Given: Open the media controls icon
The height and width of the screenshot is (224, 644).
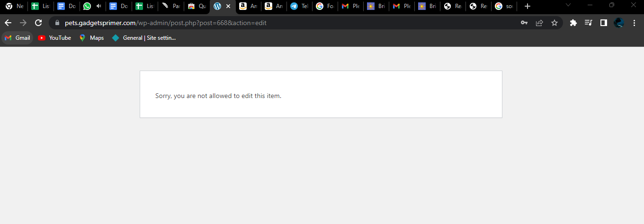Looking at the screenshot, I should point(589,23).
